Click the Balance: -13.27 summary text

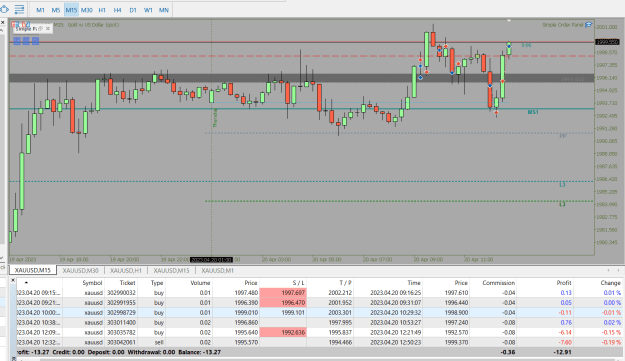(x=199, y=352)
